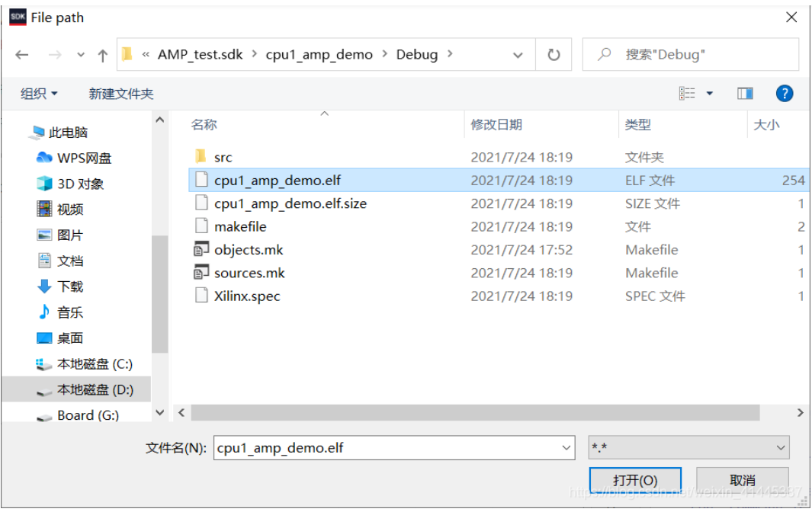Click the 打开(O) button
The image size is (812, 512).
(636, 480)
